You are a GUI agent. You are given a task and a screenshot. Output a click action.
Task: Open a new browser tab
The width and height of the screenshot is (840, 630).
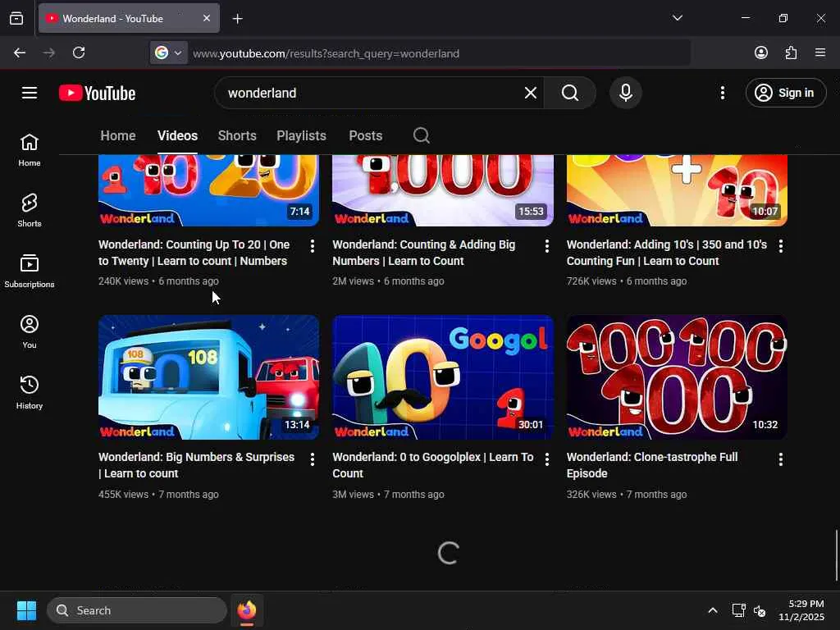point(237,19)
